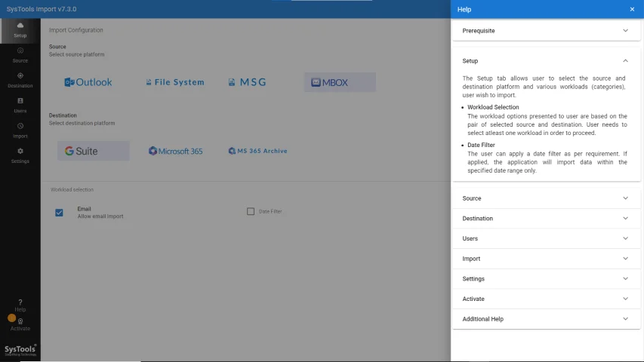Click the 'Select source platform' label

76,54
